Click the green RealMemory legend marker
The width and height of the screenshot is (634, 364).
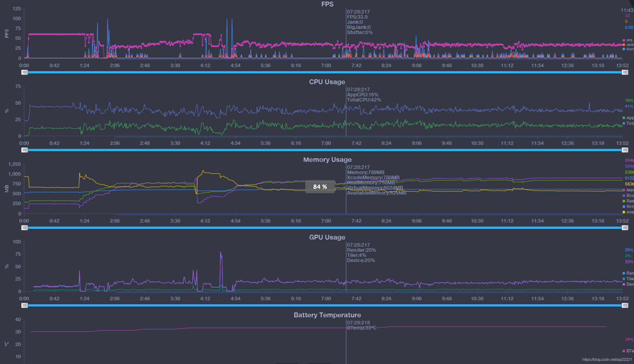(x=624, y=201)
